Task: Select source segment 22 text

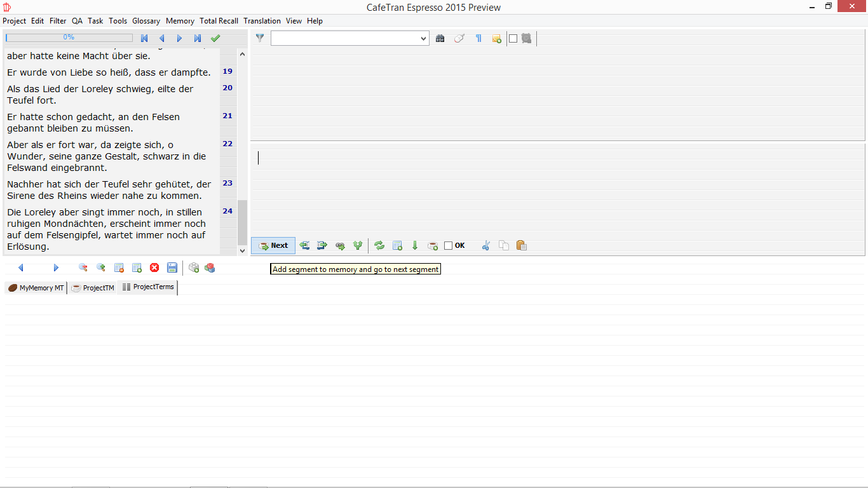Action: [x=108, y=156]
